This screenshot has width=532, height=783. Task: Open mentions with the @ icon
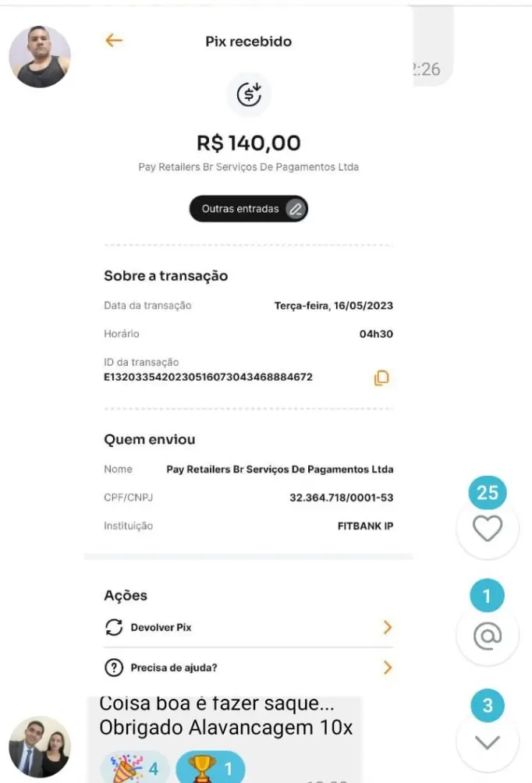[488, 636]
